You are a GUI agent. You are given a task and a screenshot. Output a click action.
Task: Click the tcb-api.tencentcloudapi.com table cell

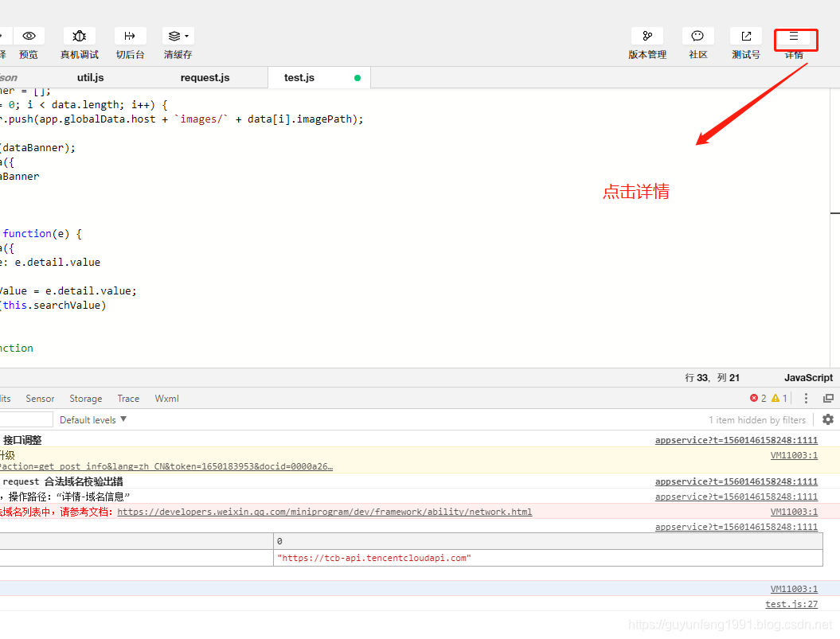[x=548, y=558]
